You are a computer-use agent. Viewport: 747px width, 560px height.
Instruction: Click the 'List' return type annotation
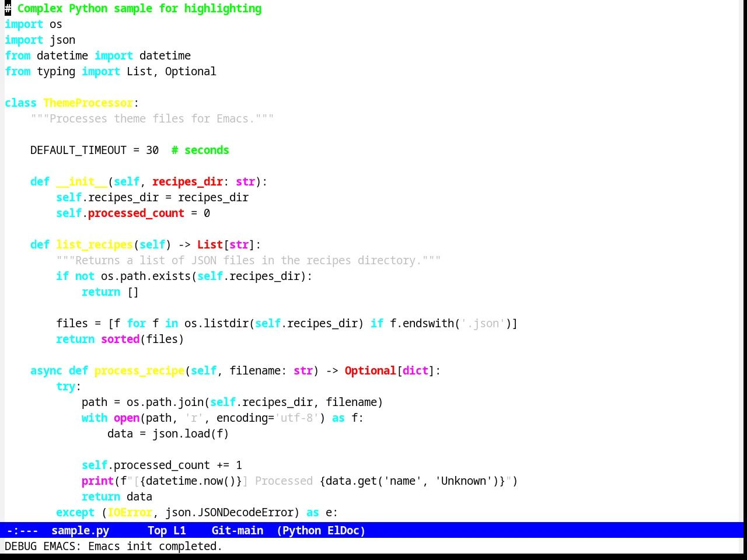(210, 244)
